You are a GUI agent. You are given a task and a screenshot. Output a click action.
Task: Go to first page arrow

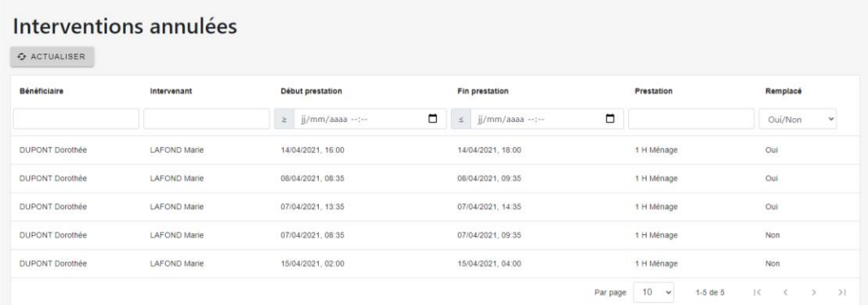(758, 292)
